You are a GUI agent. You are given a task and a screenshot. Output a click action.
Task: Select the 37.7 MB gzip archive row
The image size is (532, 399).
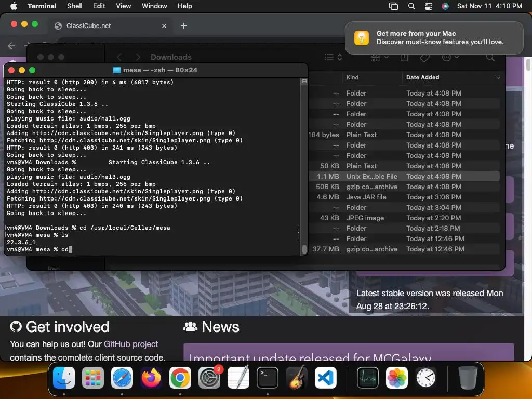point(404,249)
